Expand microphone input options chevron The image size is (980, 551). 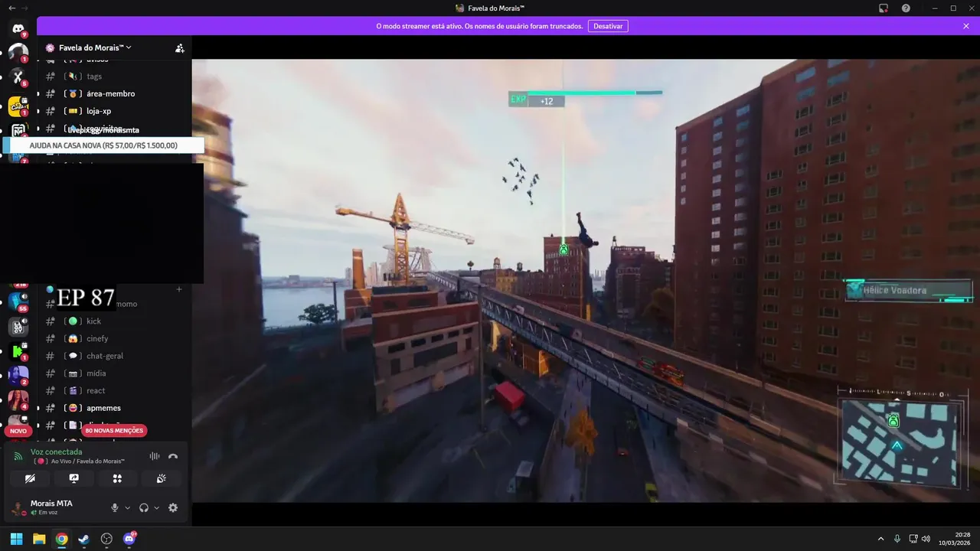point(127,507)
